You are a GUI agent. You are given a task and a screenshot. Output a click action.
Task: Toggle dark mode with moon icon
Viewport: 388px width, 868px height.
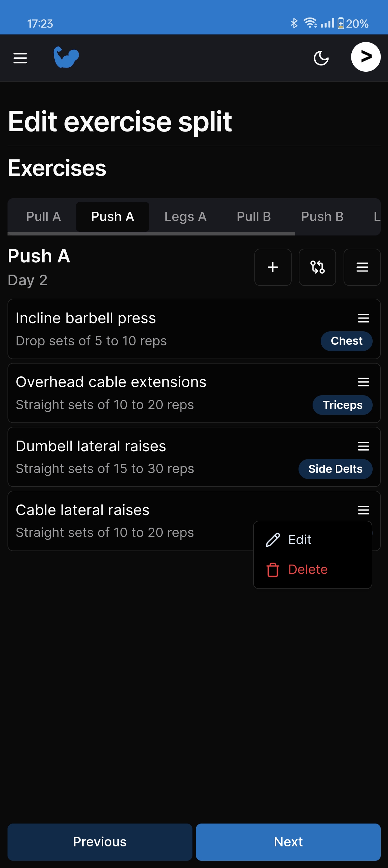(321, 58)
